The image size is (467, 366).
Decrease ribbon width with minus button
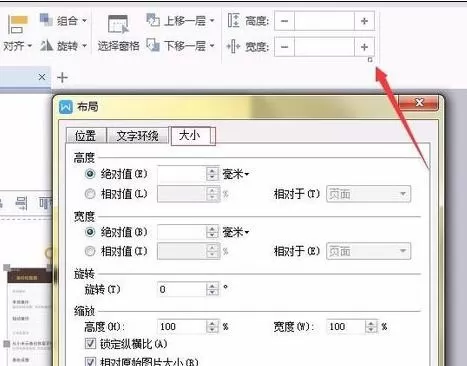click(284, 47)
